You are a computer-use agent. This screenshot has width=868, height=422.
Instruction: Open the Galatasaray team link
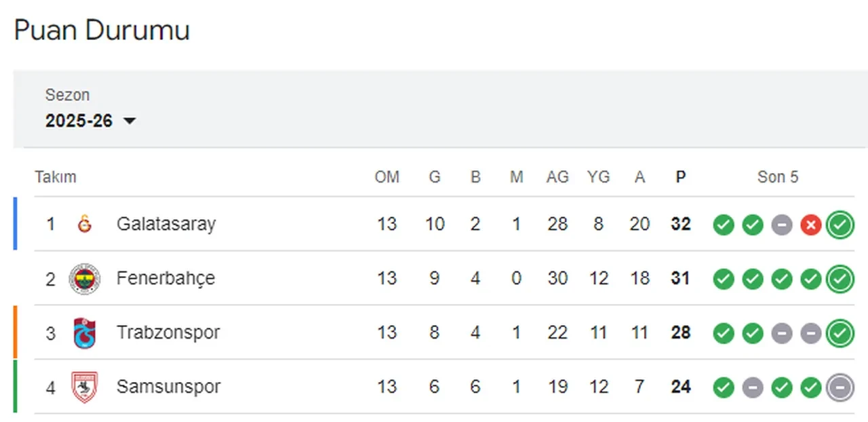coord(165,224)
